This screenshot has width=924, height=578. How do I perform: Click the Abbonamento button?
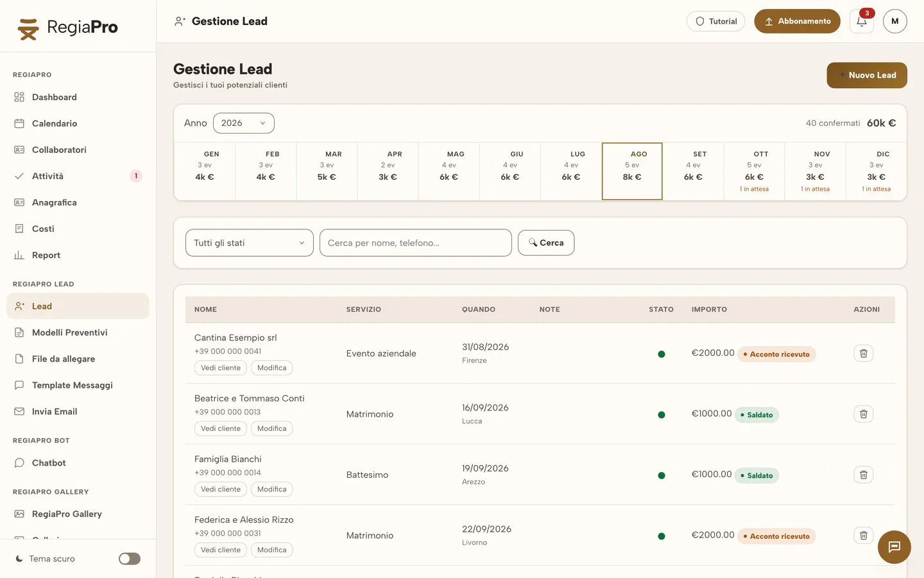point(798,21)
